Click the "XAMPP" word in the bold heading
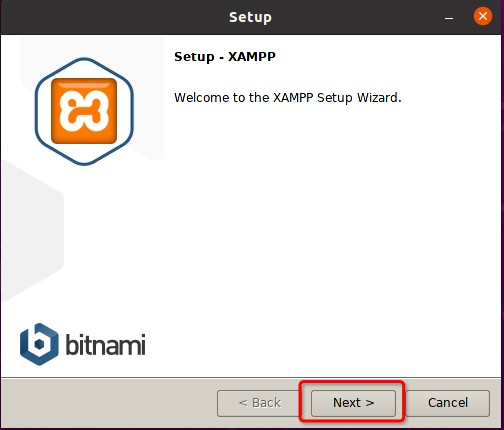This screenshot has width=504, height=430. 252,56
